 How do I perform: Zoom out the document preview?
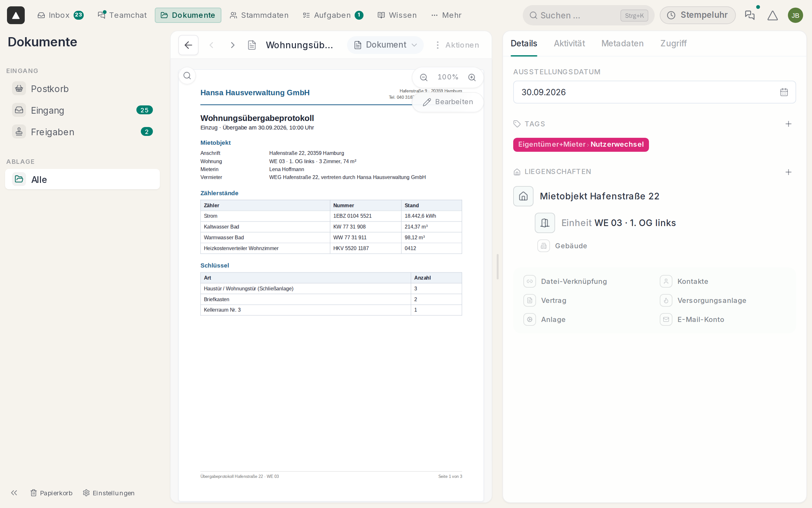pyautogui.click(x=424, y=77)
